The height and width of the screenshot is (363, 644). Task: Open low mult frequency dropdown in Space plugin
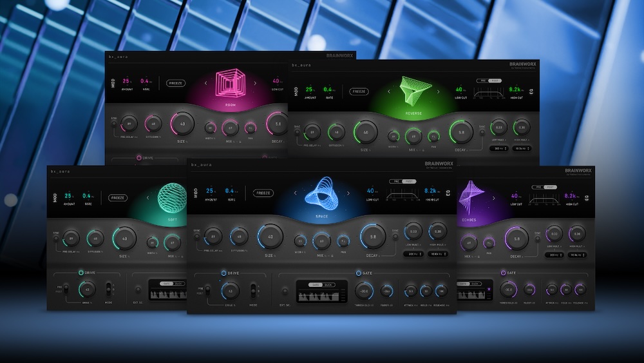pos(413,254)
